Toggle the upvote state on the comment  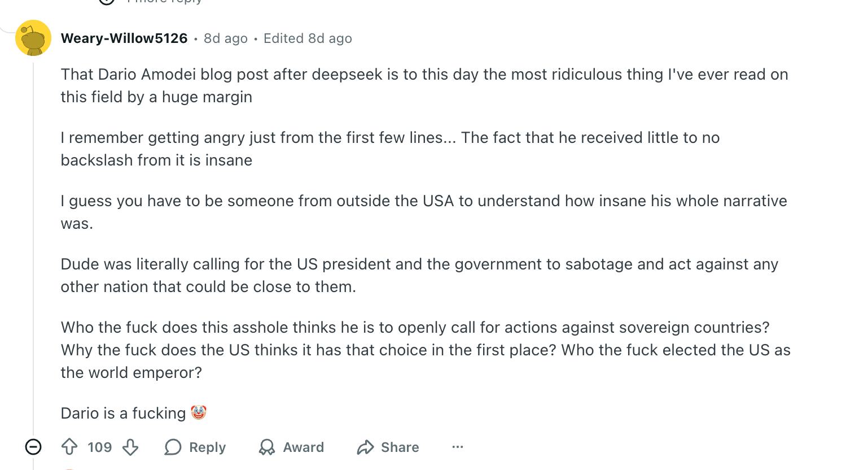click(69, 447)
